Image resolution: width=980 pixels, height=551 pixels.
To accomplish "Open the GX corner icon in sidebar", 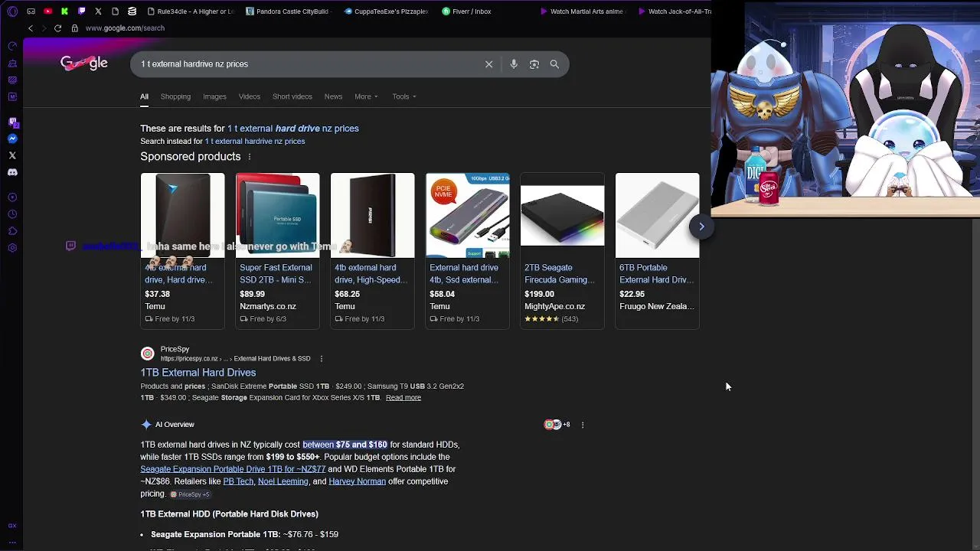I will [x=12, y=526].
